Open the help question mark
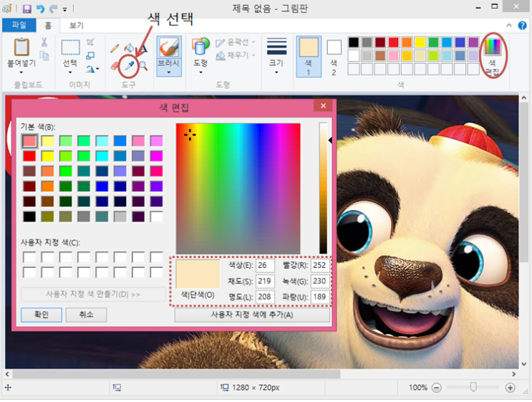 tap(522, 26)
